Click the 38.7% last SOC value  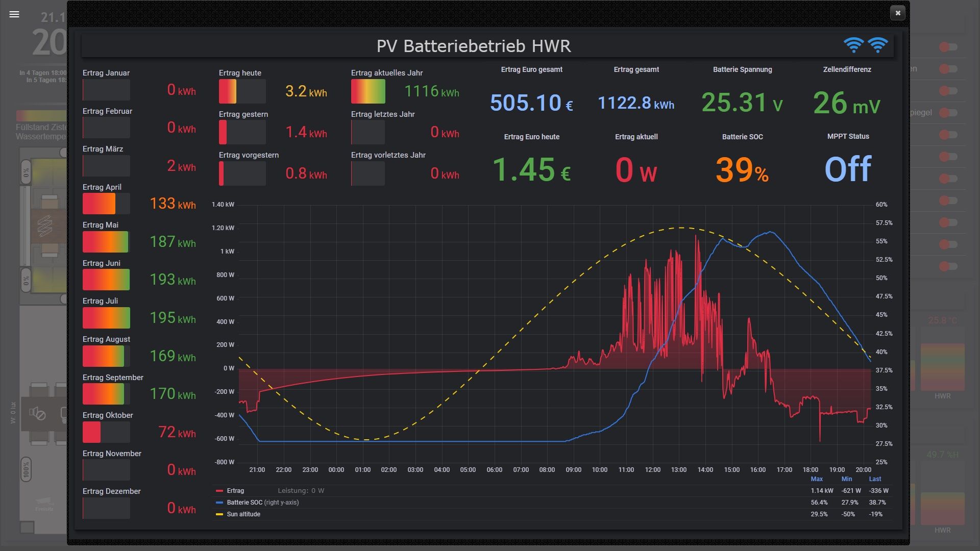pyautogui.click(x=877, y=503)
